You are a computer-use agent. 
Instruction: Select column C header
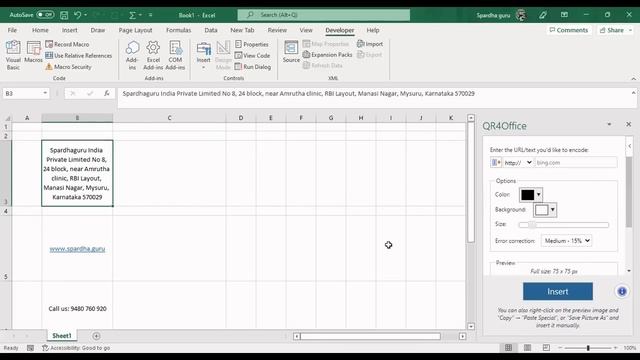[169, 118]
